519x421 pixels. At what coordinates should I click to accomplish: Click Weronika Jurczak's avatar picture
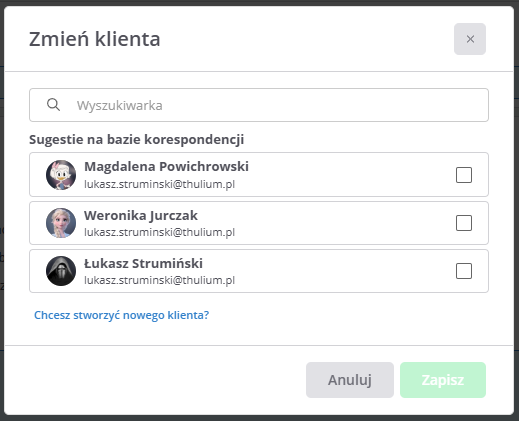pyautogui.click(x=61, y=223)
